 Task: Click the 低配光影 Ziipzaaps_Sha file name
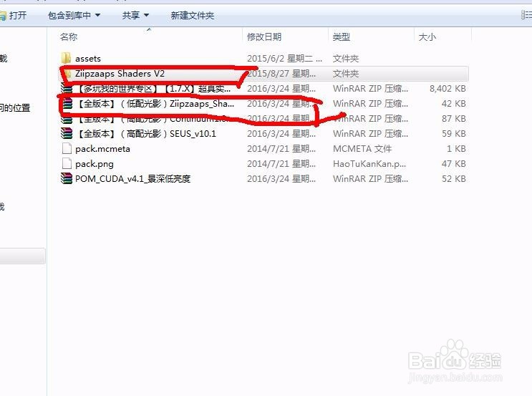pos(155,104)
